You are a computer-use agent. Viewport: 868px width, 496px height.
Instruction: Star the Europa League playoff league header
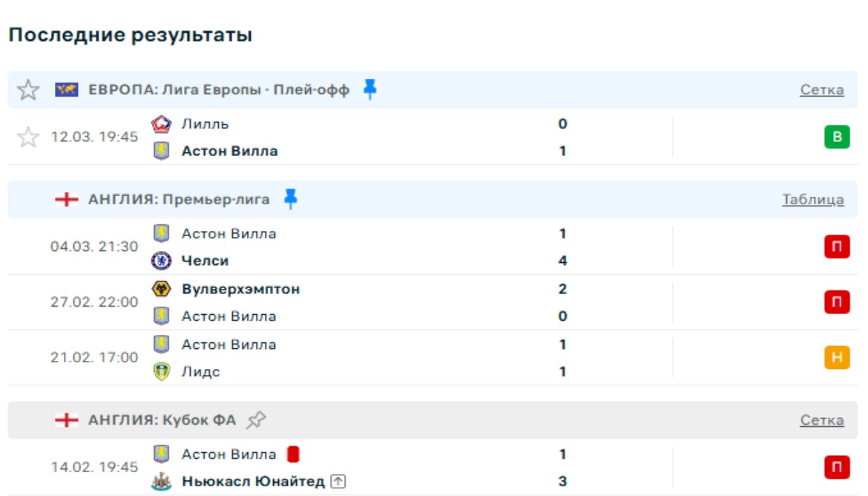pos(28,91)
